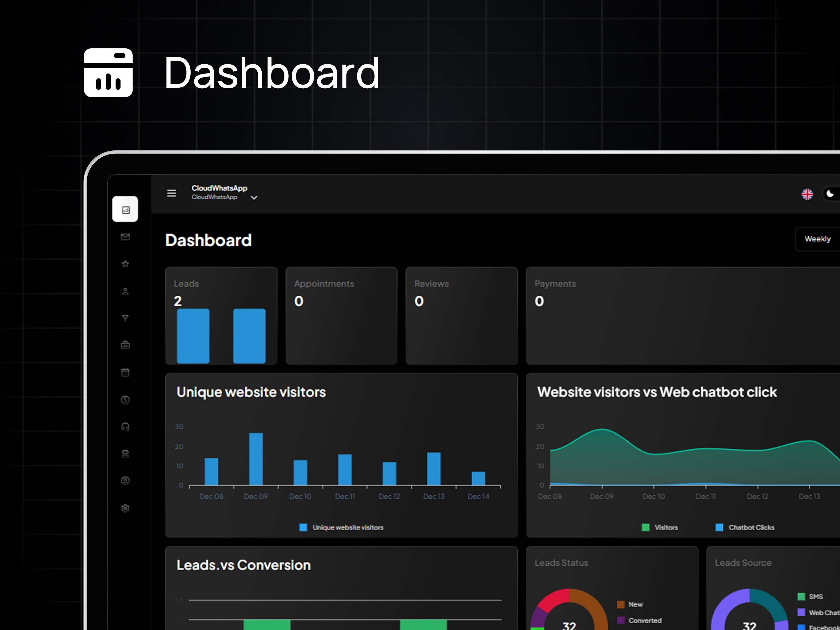The height and width of the screenshot is (630, 840).
Task: Toggle the Converted legend in Leads Status
Action: (x=640, y=620)
